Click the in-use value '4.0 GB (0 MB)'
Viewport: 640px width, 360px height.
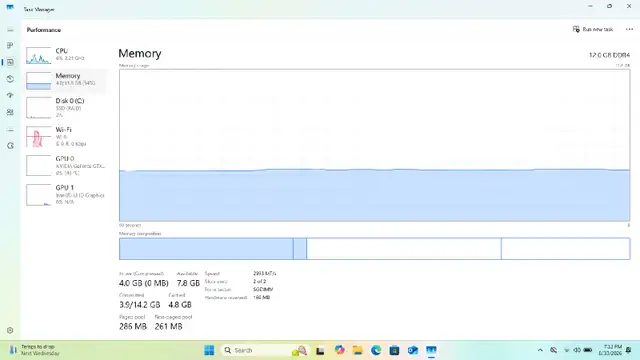pos(144,283)
